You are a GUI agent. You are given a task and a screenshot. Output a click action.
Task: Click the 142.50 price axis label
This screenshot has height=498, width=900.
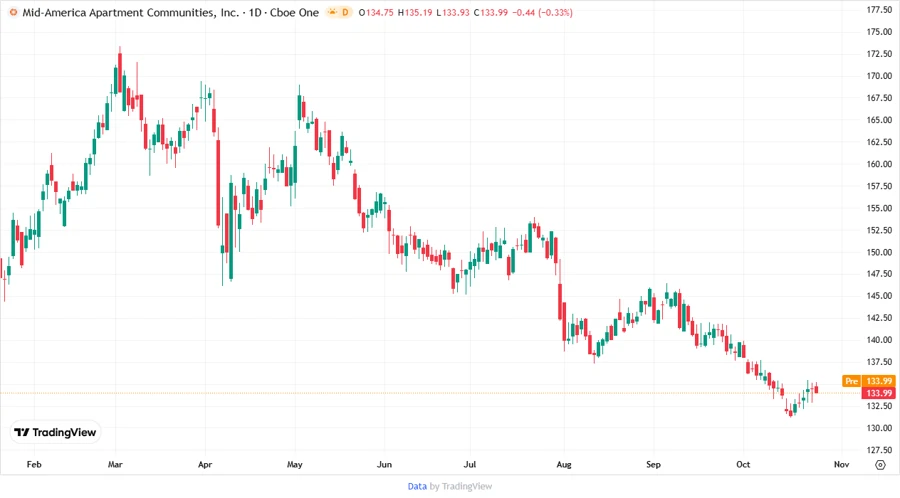(879, 317)
